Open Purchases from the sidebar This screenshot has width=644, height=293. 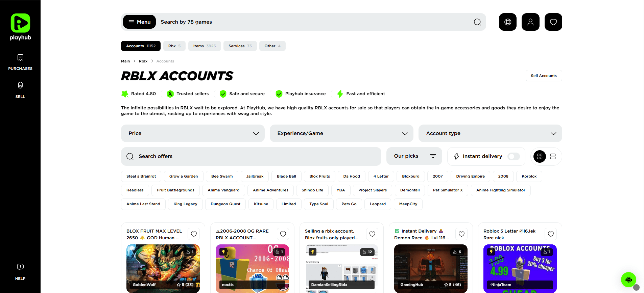[20, 62]
